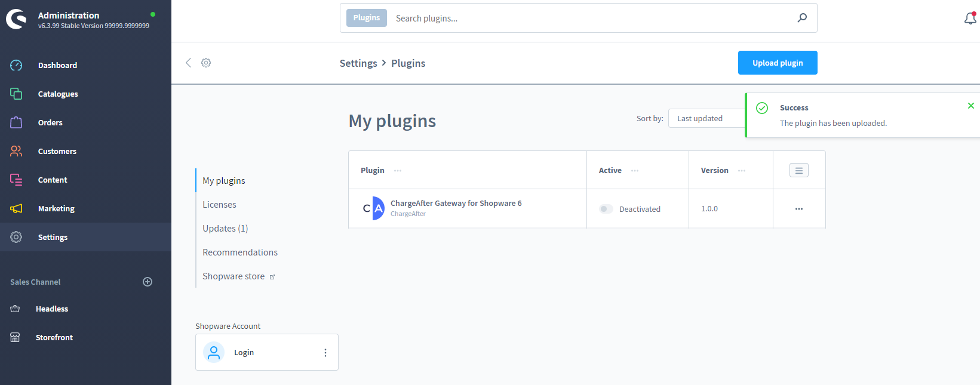
Task: Click Plugins in the breadcrumb
Action: (408, 63)
